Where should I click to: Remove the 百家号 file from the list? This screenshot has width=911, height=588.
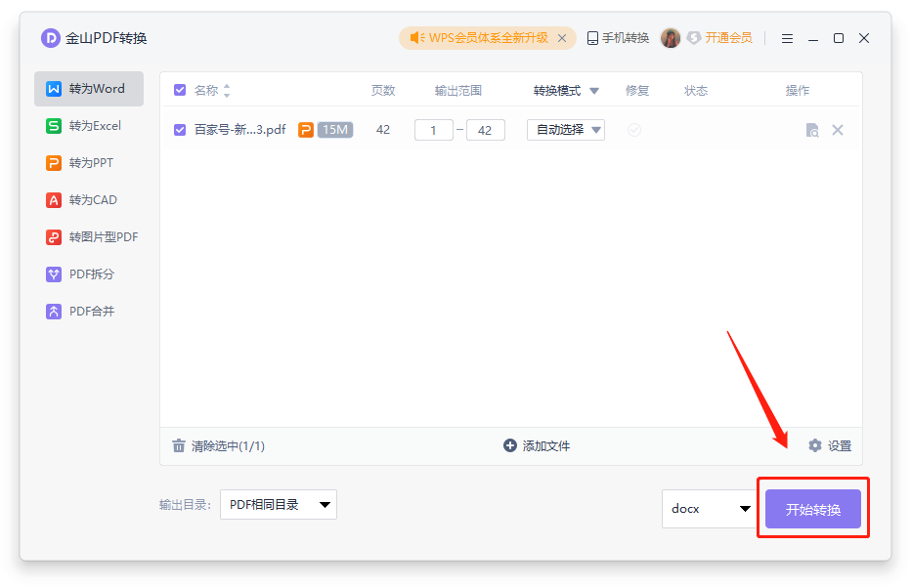838,130
